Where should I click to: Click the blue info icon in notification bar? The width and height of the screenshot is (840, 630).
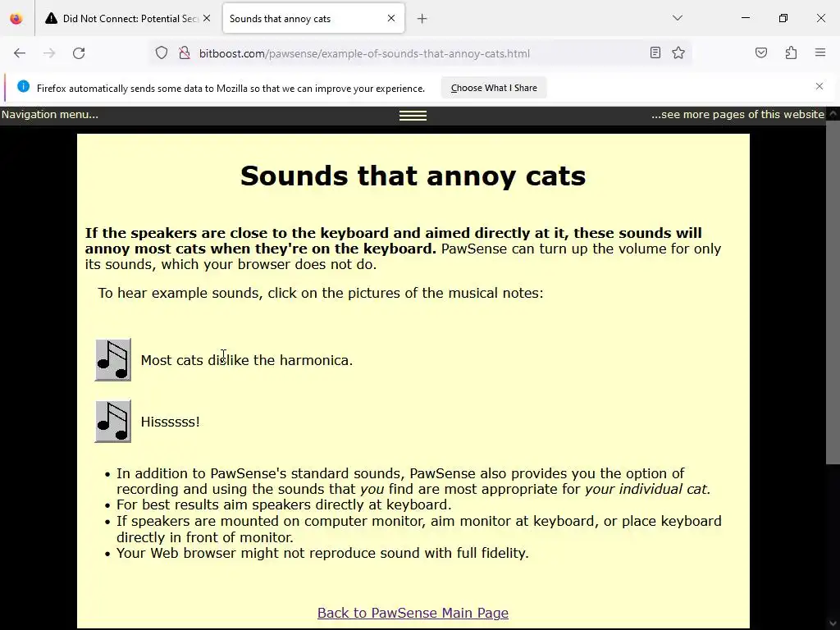[x=23, y=86]
